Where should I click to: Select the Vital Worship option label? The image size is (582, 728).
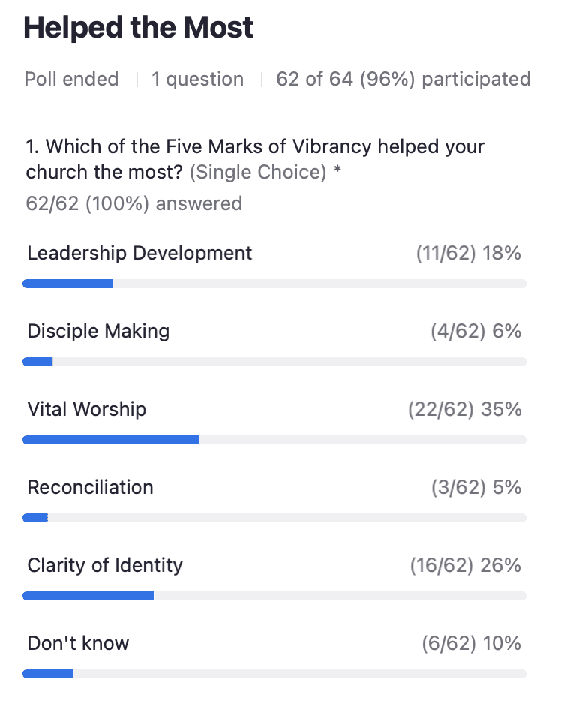(x=87, y=409)
